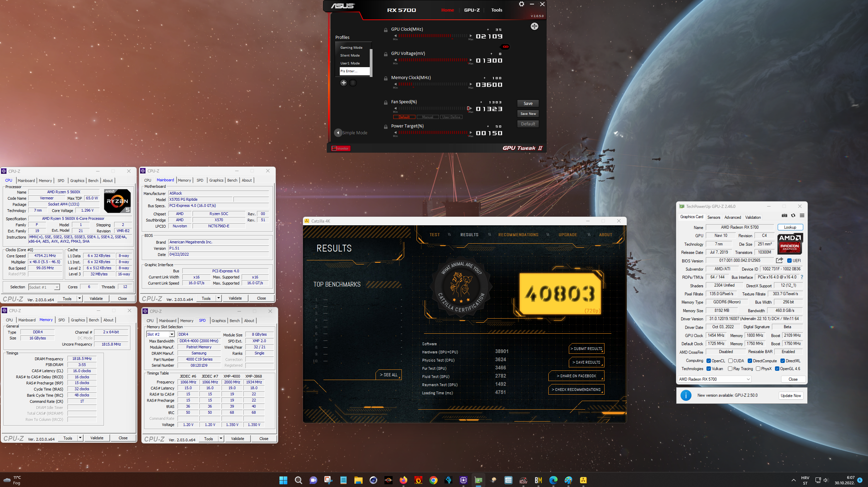Open Tools tab in GPU Tweak II
This screenshot has width=868, height=487.
(x=497, y=10)
